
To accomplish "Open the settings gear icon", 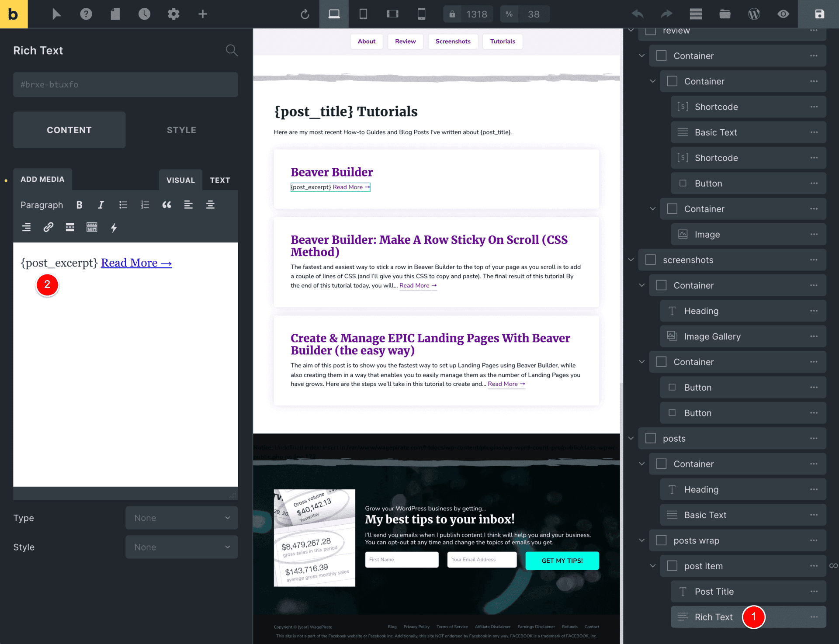I will tap(173, 14).
